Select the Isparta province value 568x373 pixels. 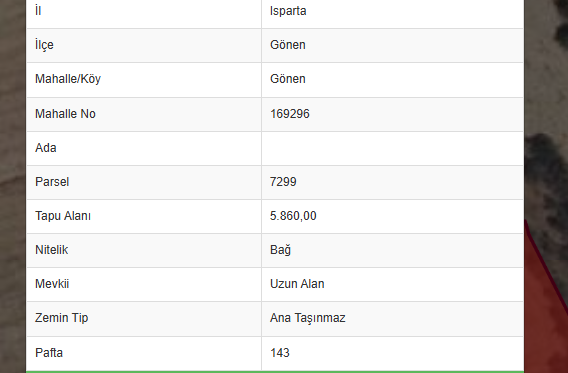(288, 11)
